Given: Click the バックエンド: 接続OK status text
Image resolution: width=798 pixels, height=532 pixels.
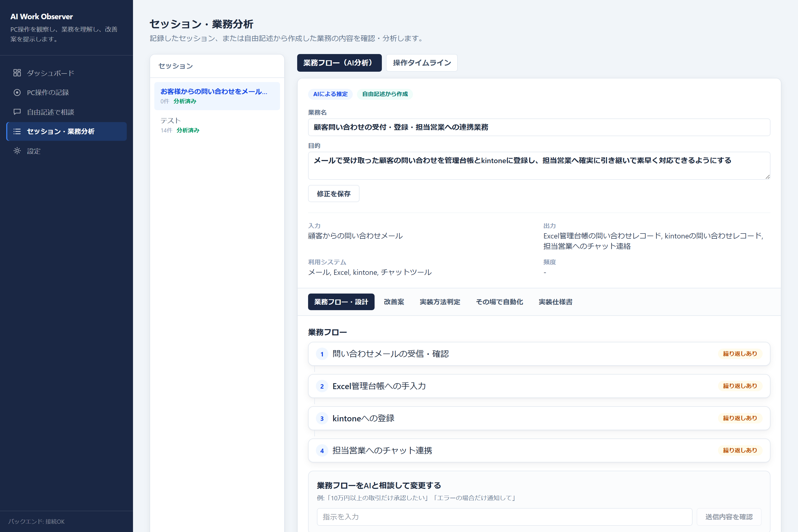Looking at the screenshot, I should (x=36, y=522).
